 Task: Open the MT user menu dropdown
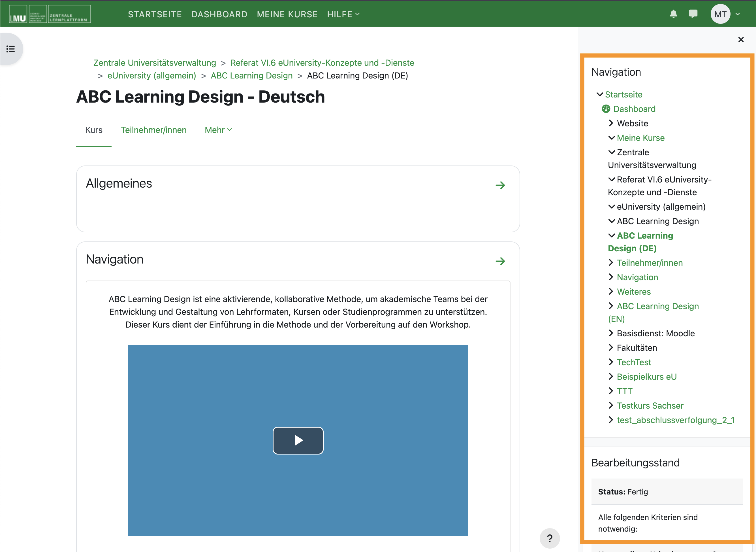pyautogui.click(x=725, y=14)
